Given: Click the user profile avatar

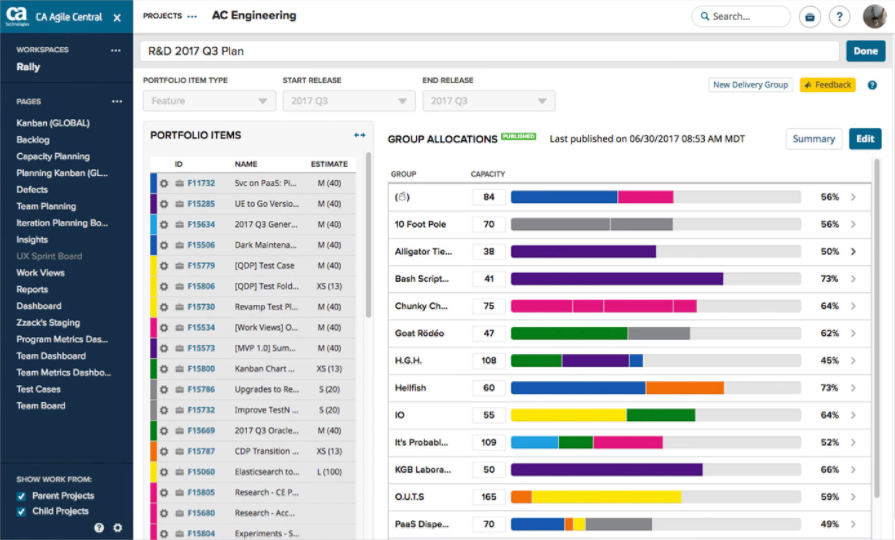Looking at the screenshot, I should point(872,17).
